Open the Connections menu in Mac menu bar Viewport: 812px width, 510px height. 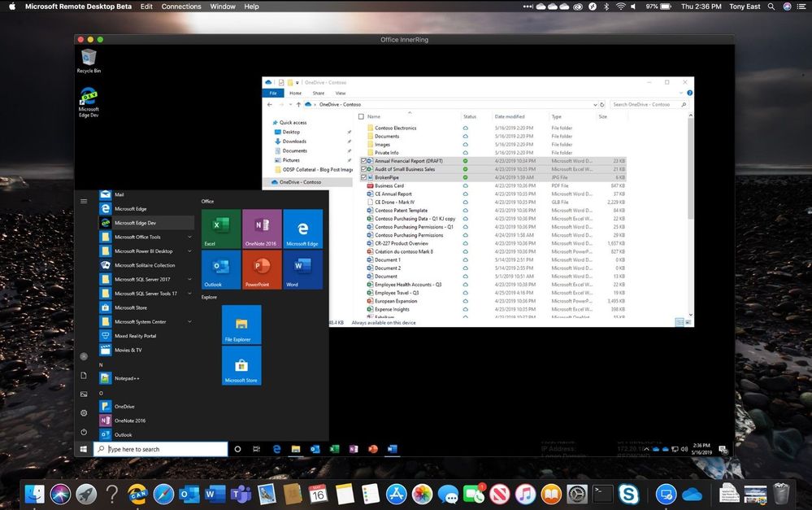click(x=181, y=7)
